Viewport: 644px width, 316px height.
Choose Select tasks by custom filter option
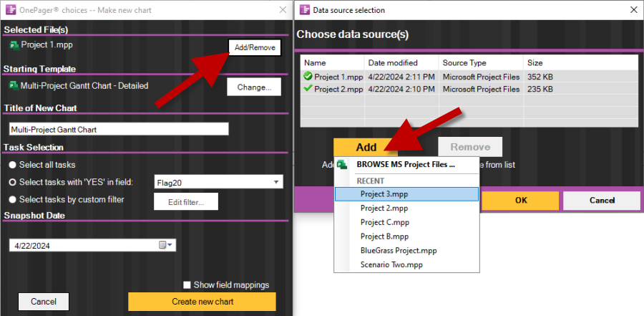coord(13,199)
